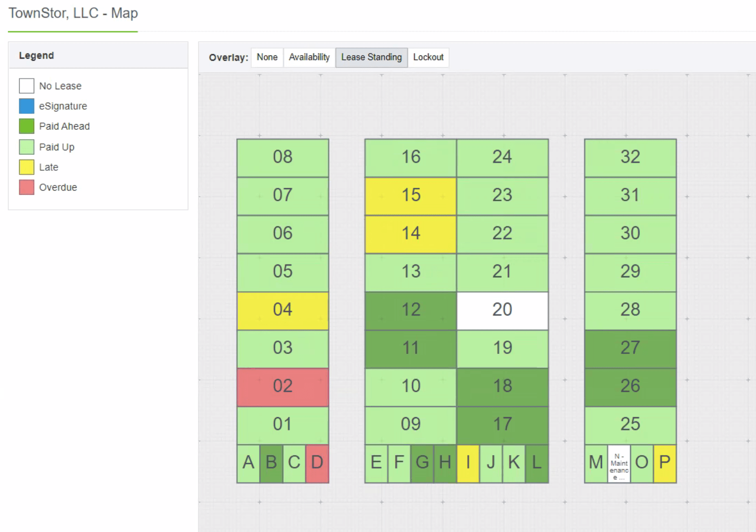Select paid-ahead unit 27
The height and width of the screenshot is (532, 756).
(x=630, y=348)
